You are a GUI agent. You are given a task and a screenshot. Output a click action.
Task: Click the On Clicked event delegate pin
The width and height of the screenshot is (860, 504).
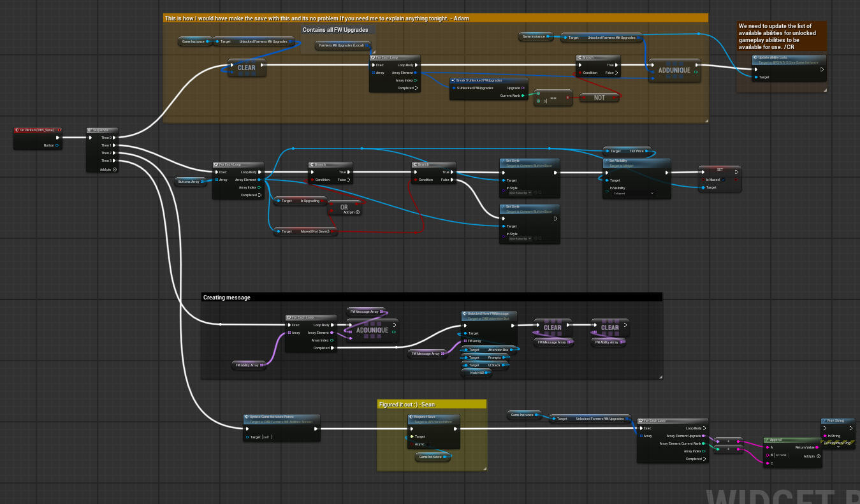[x=59, y=130]
